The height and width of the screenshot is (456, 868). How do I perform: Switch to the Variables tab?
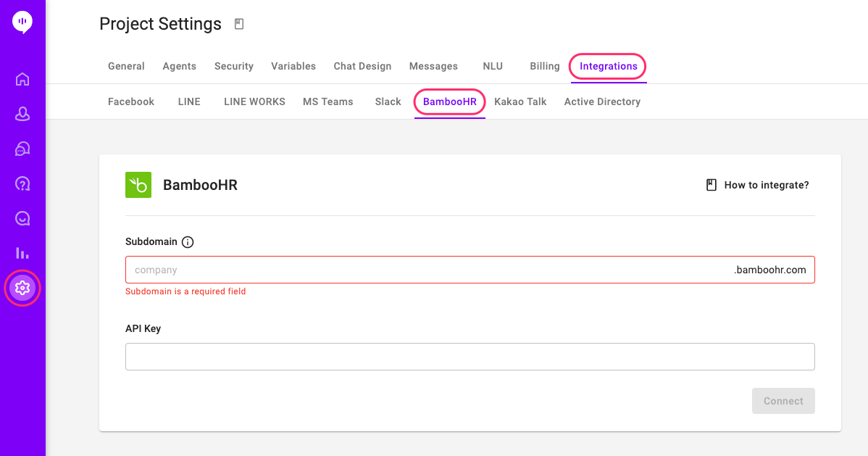tap(293, 67)
